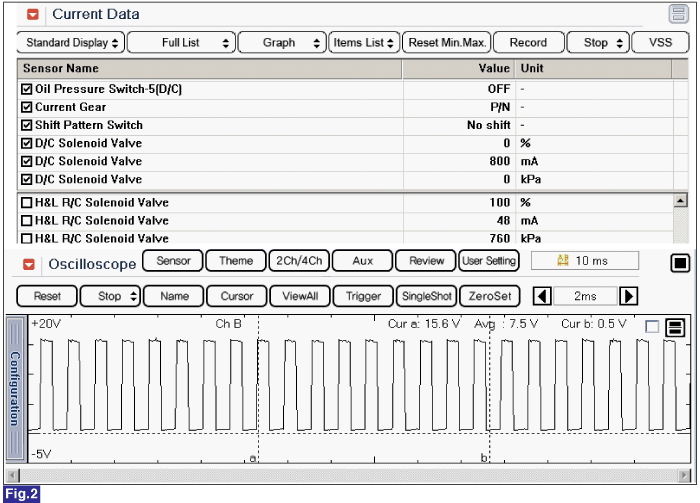Collapse the Oscilloscope panel red arrow
The image size is (700, 503).
coord(29,264)
